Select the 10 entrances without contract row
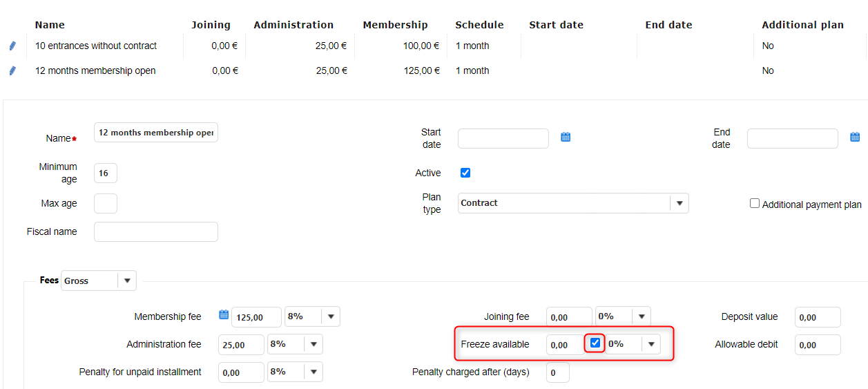This screenshot has width=868, height=389. (96, 46)
